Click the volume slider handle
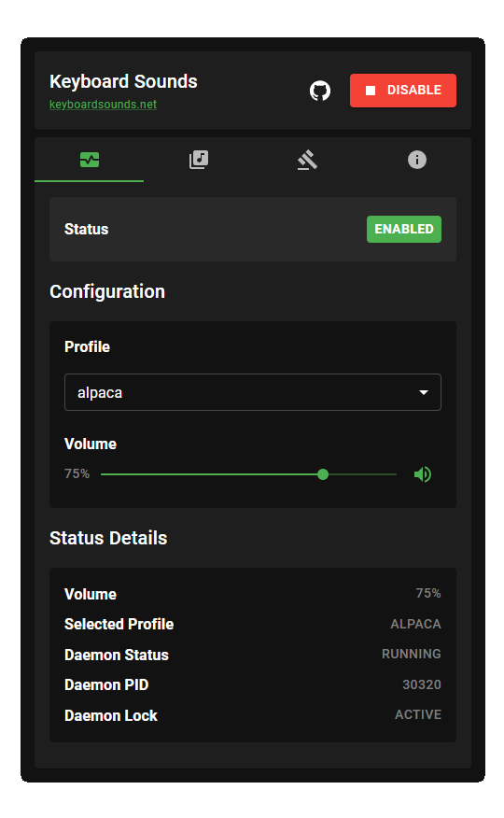 [x=323, y=474]
